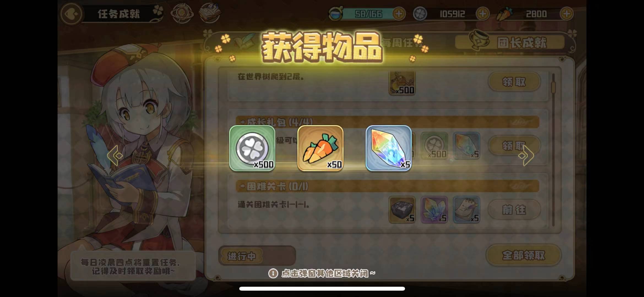The width and height of the screenshot is (644, 297).
Task: Open the book icon in top bar
Action: click(x=210, y=13)
